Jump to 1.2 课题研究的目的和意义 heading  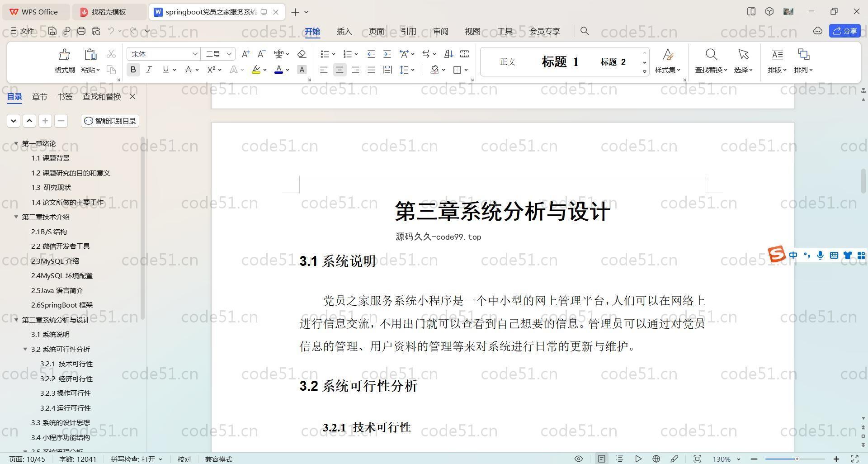click(71, 173)
